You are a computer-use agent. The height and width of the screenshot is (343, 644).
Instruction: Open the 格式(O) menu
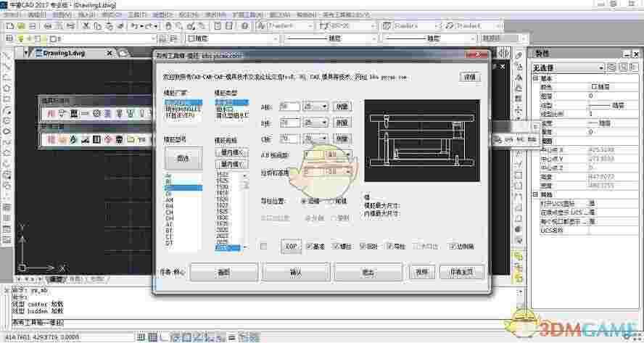(x=112, y=15)
